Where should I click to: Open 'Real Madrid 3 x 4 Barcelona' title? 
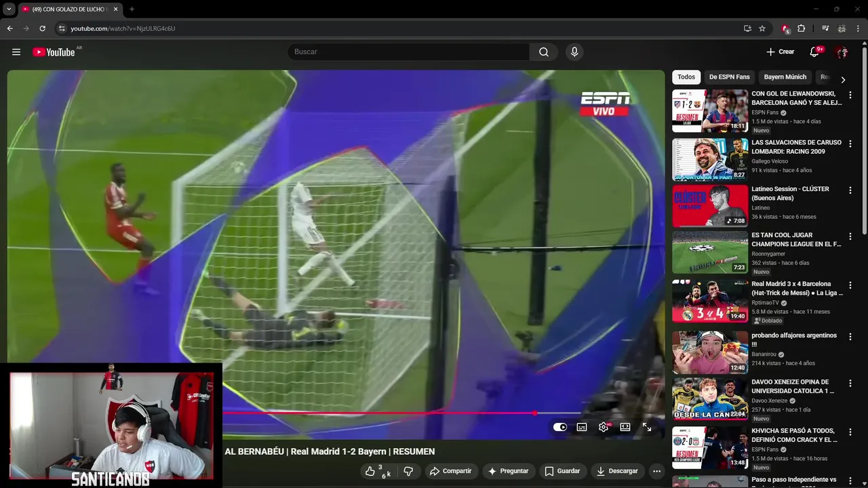797,289
